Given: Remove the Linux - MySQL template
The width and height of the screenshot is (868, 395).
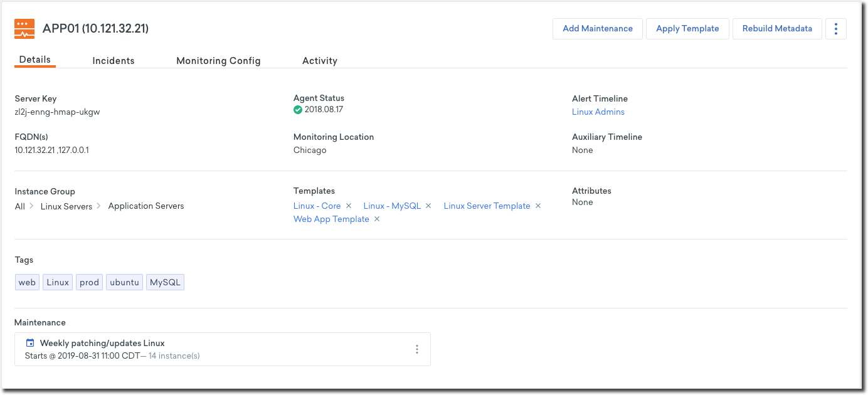Looking at the screenshot, I should (x=428, y=206).
